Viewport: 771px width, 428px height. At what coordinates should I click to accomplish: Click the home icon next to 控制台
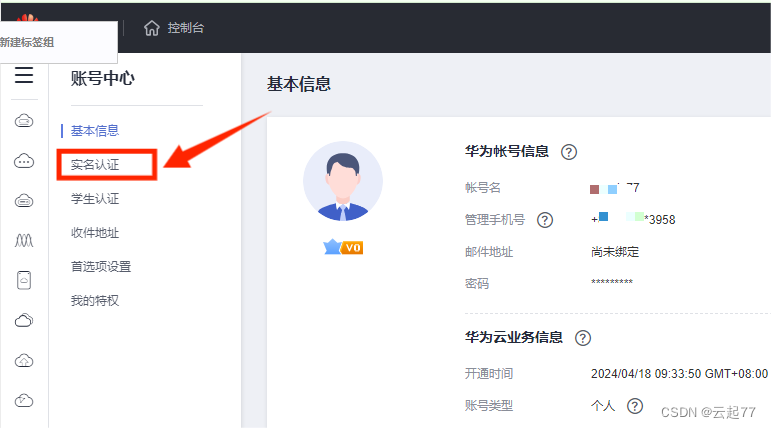click(x=151, y=28)
